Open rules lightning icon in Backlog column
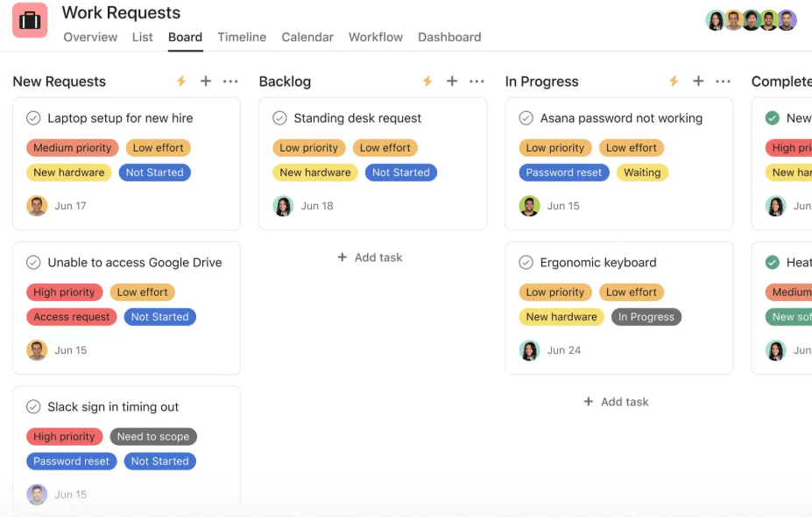Screen dimensions: 812x521 pyautogui.click(x=427, y=81)
